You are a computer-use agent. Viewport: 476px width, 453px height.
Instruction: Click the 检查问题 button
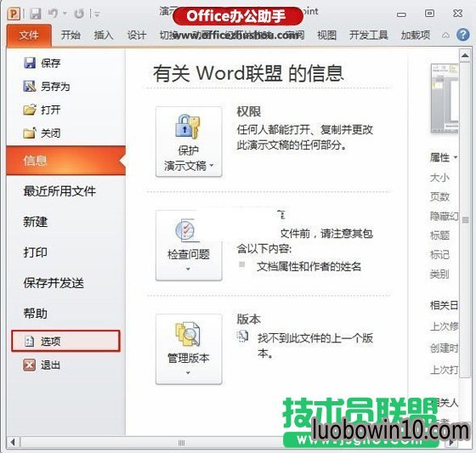point(189,246)
